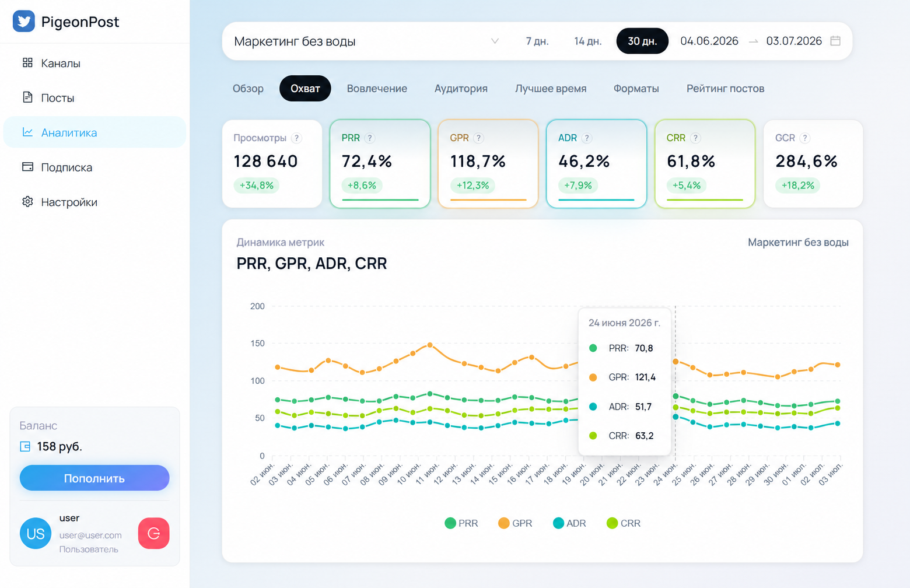
Task: Open Каналы in the sidebar
Action: (94, 63)
